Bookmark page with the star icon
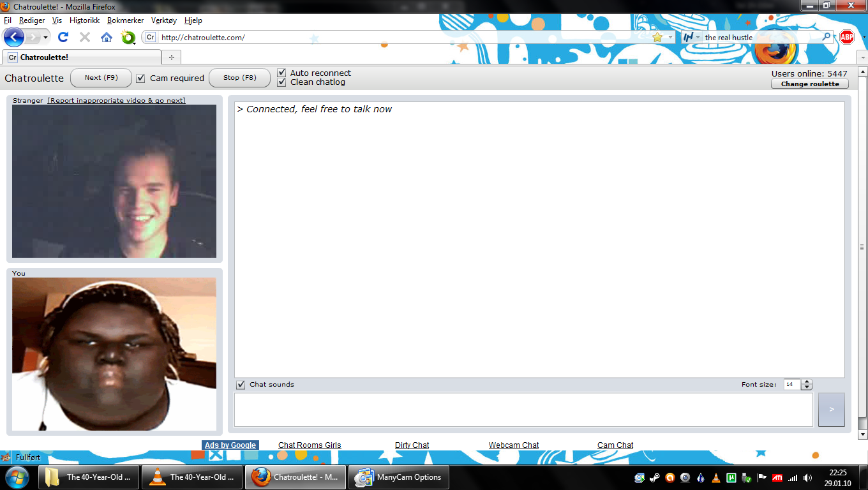Image resolution: width=868 pixels, height=490 pixels. pos(657,37)
